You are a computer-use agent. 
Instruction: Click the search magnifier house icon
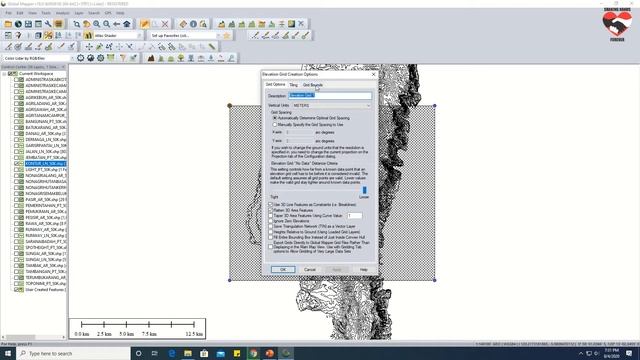[203, 24]
